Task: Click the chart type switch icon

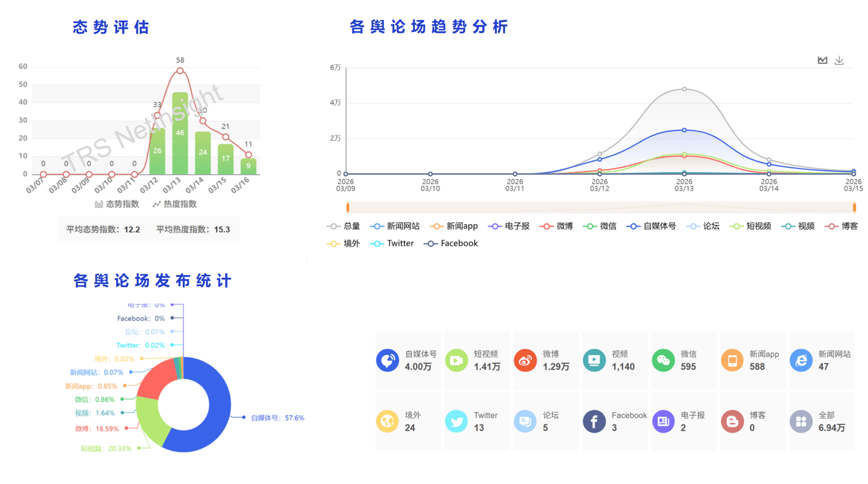Action: 822,60
